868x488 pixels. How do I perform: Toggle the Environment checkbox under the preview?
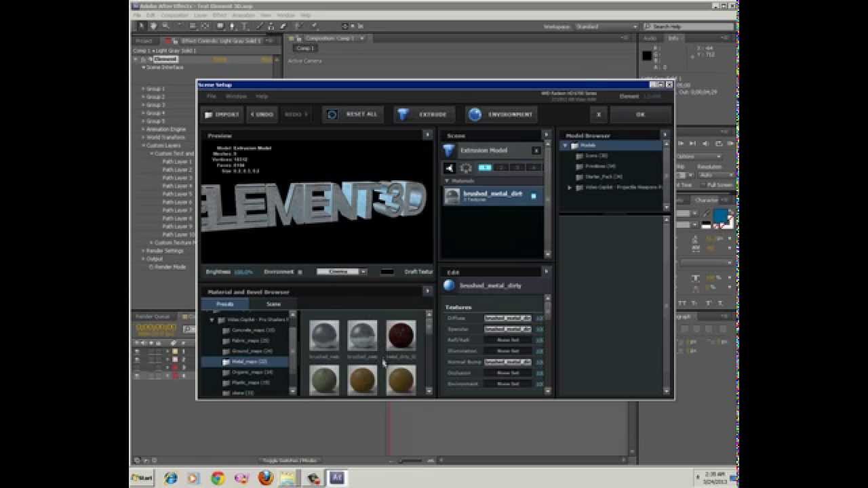coord(300,272)
